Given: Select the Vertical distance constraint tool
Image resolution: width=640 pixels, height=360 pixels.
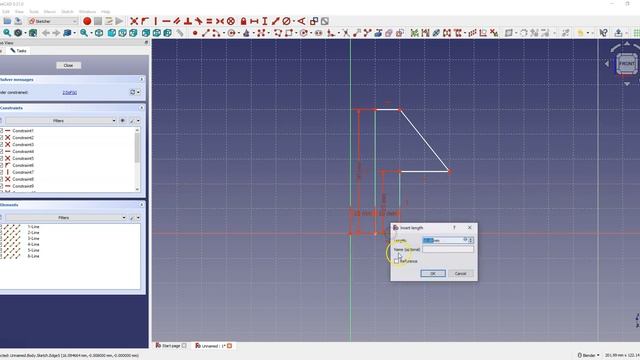Looking at the screenshot, I should click(x=264, y=21).
